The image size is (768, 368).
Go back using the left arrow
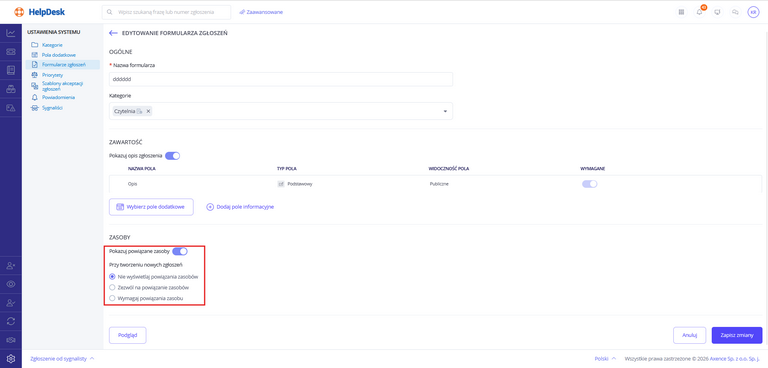[x=113, y=33]
